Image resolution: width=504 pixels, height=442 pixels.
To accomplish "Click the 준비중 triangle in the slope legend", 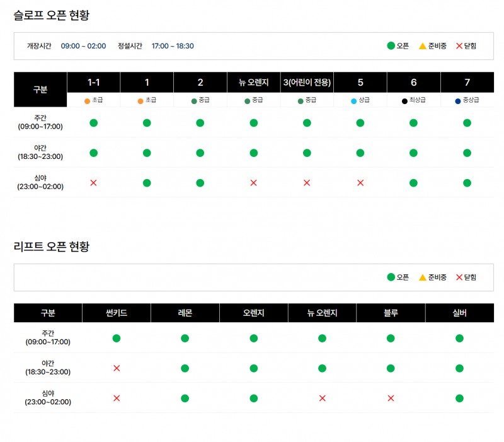I will pos(423,46).
